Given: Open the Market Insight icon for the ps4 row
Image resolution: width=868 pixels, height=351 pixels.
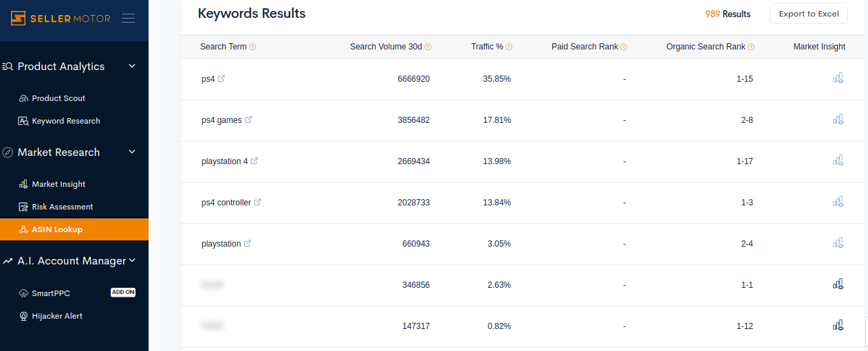Looking at the screenshot, I should coord(838,78).
